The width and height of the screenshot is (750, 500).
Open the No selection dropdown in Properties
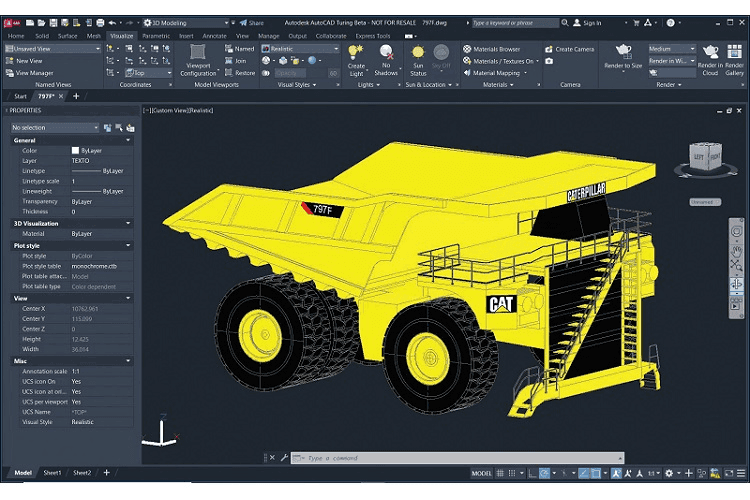(x=55, y=127)
